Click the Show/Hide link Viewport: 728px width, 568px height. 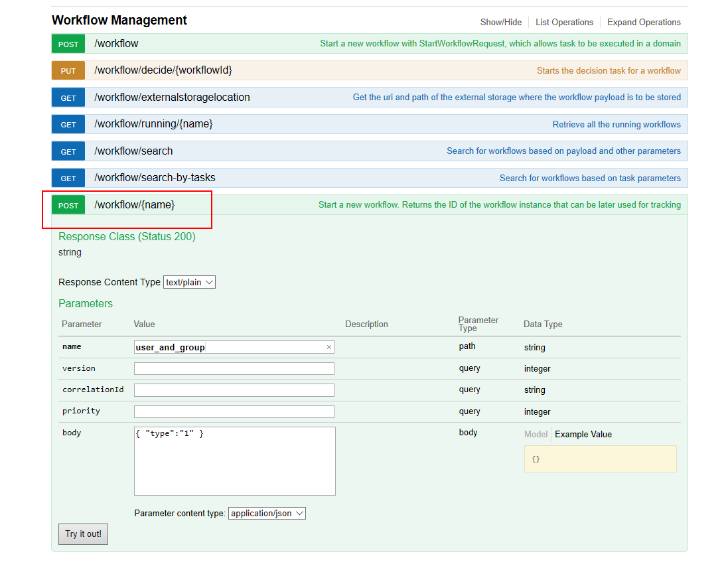(x=501, y=23)
